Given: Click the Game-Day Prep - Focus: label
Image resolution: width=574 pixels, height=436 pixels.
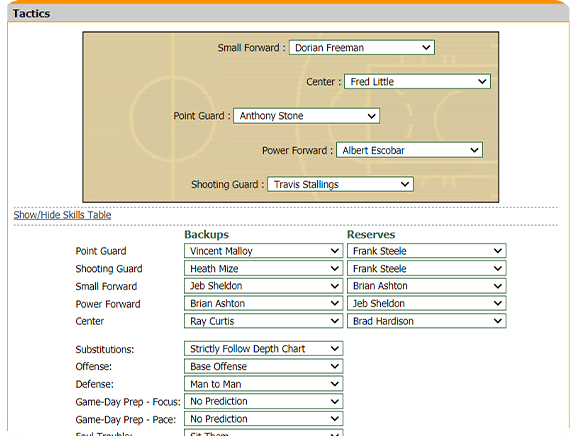Looking at the screenshot, I should [x=128, y=402].
